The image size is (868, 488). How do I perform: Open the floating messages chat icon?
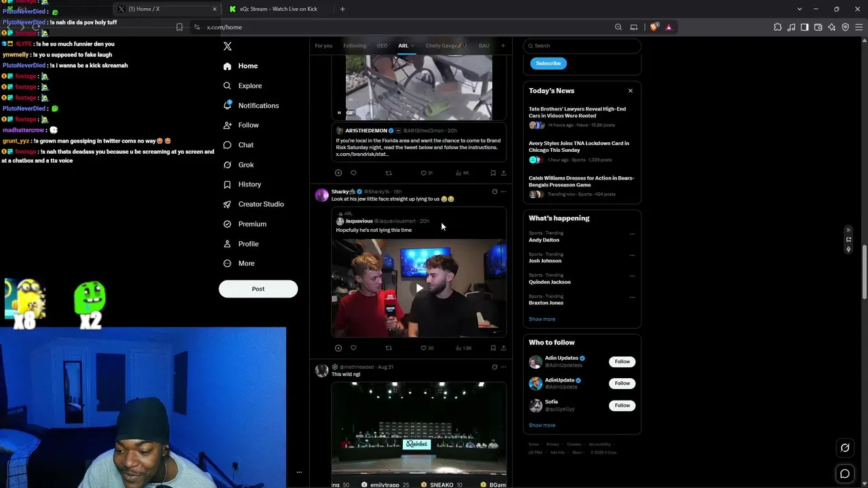845,474
